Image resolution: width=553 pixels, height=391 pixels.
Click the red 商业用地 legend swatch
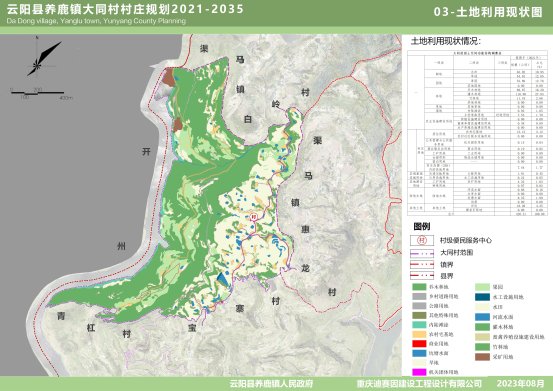click(419, 343)
